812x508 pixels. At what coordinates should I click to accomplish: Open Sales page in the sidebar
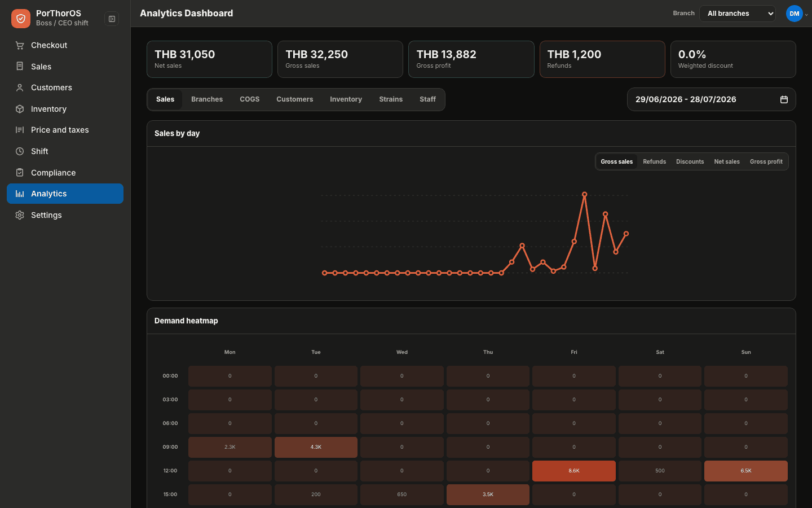click(65, 67)
